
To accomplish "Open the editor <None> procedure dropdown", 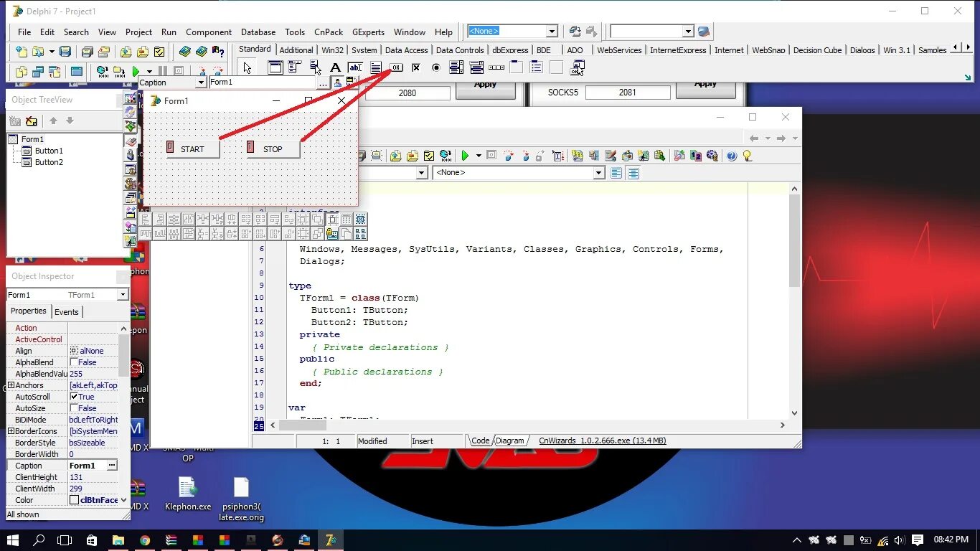I will coord(598,173).
